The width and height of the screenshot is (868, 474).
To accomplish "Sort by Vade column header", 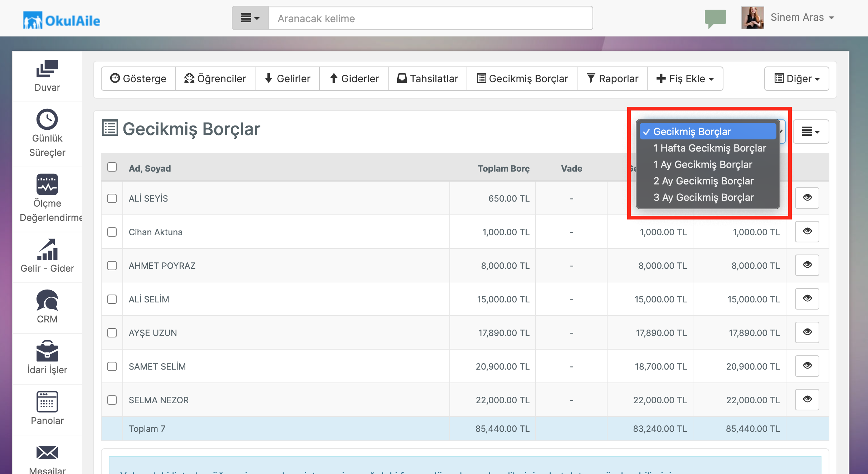I will (x=571, y=168).
